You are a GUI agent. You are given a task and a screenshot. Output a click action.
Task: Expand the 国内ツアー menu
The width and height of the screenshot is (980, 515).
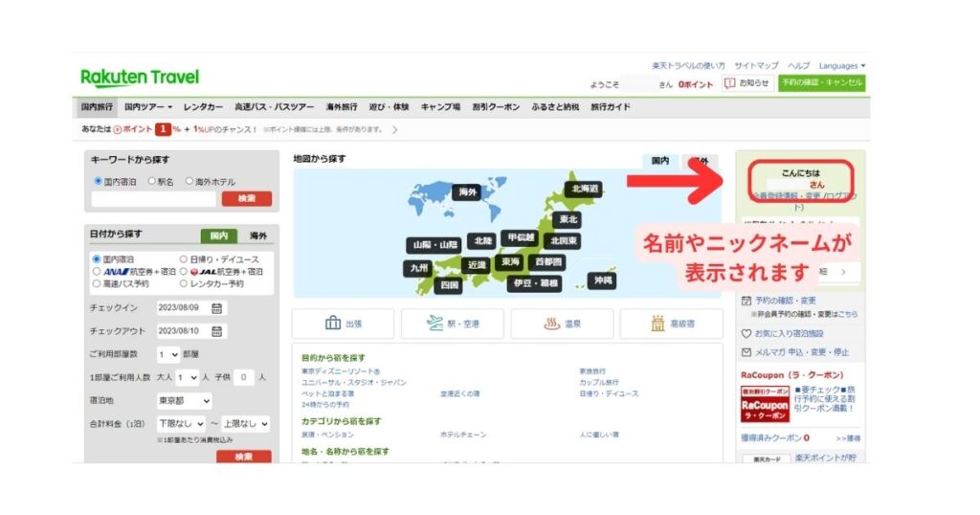coord(148,107)
